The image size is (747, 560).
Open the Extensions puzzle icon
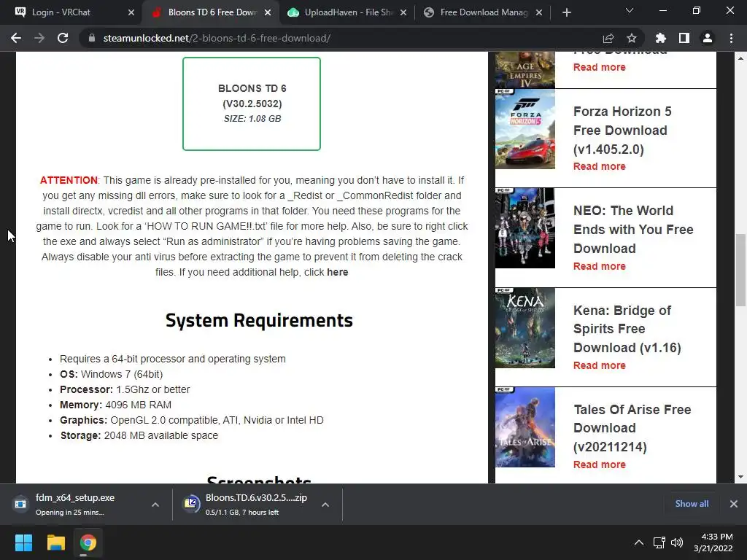tap(660, 38)
